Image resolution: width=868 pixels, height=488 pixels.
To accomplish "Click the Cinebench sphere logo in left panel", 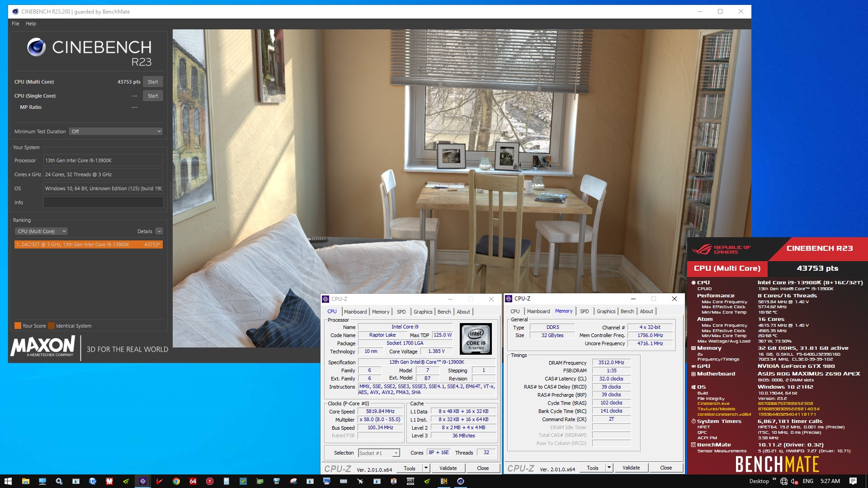I will pyautogui.click(x=36, y=47).
